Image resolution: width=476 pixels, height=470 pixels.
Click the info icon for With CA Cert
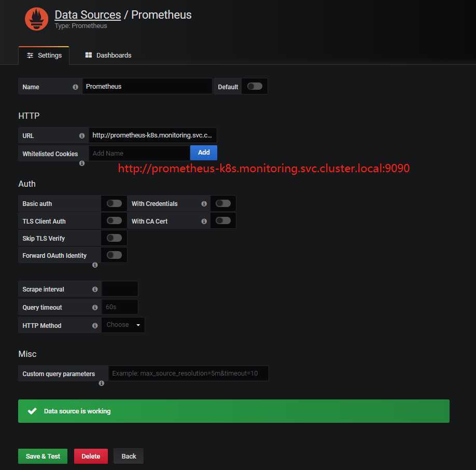point(204,222)
